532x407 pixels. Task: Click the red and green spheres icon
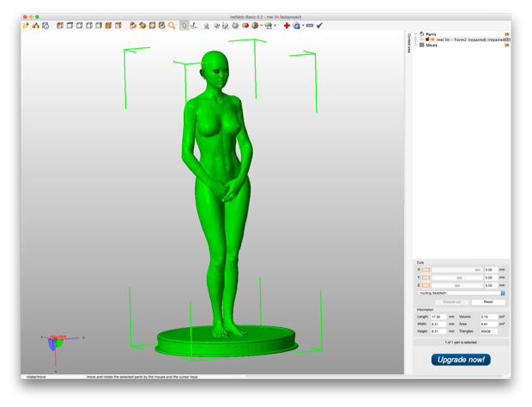tap(245, 26)
